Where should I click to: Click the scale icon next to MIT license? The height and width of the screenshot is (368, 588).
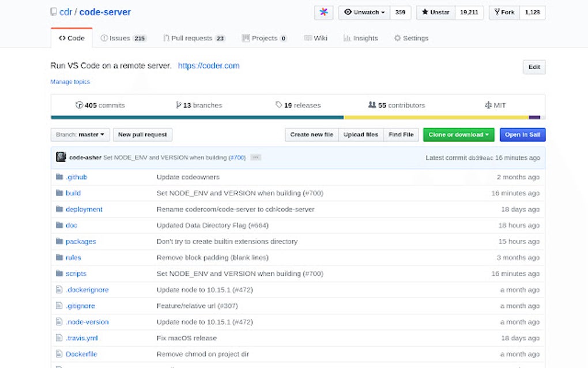[x=487, y=105]
